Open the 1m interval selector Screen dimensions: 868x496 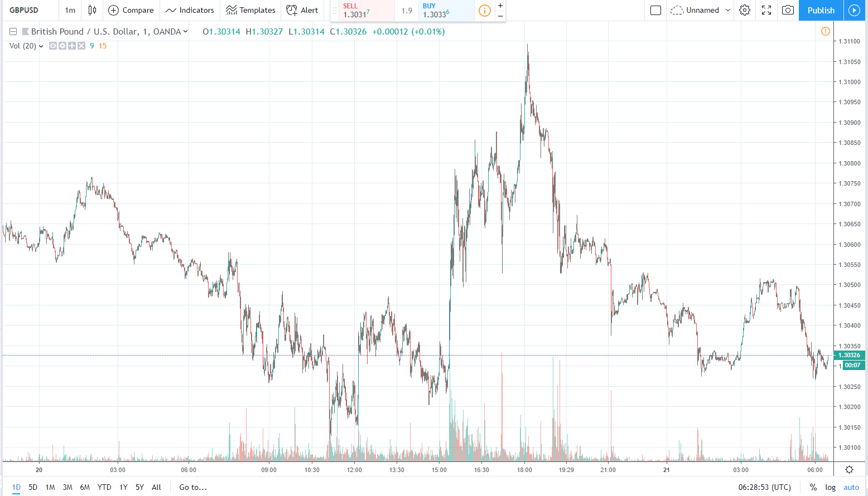pos(70,10)
